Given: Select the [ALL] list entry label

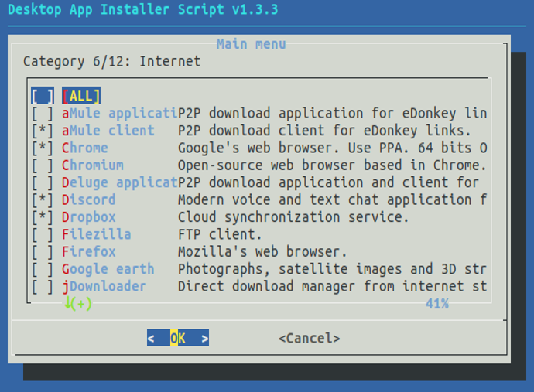Looking at the screenshot, I should pyautogui.click(x=81, y=96).
